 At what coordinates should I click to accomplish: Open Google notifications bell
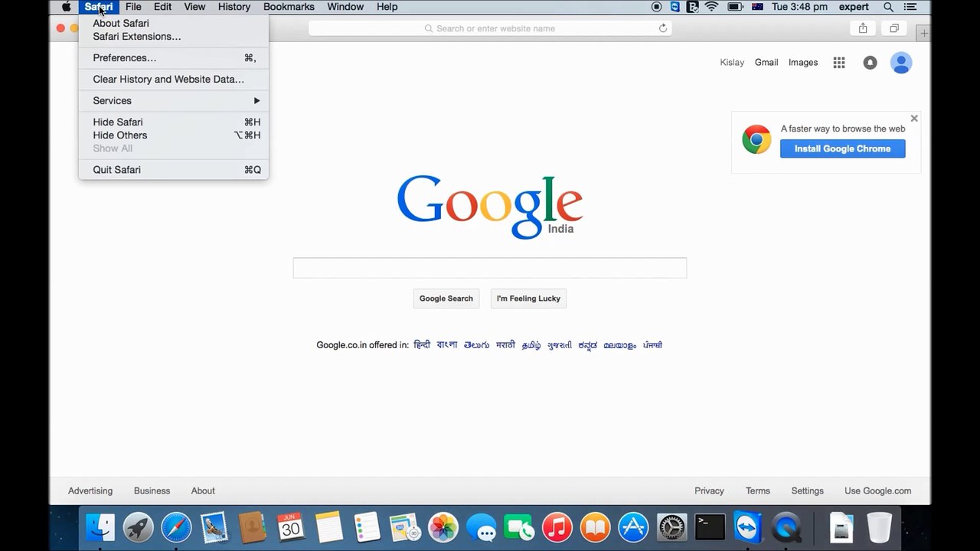pos(870,63)
